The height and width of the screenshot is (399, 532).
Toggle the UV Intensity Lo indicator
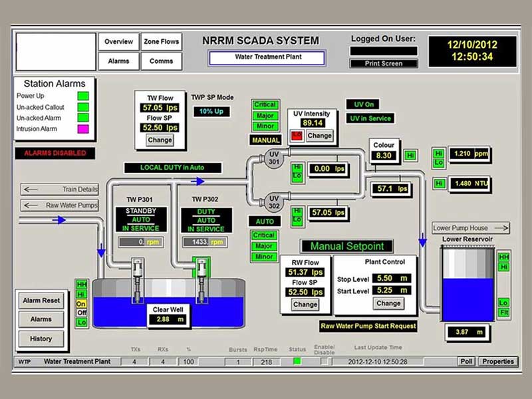[297, 136]
